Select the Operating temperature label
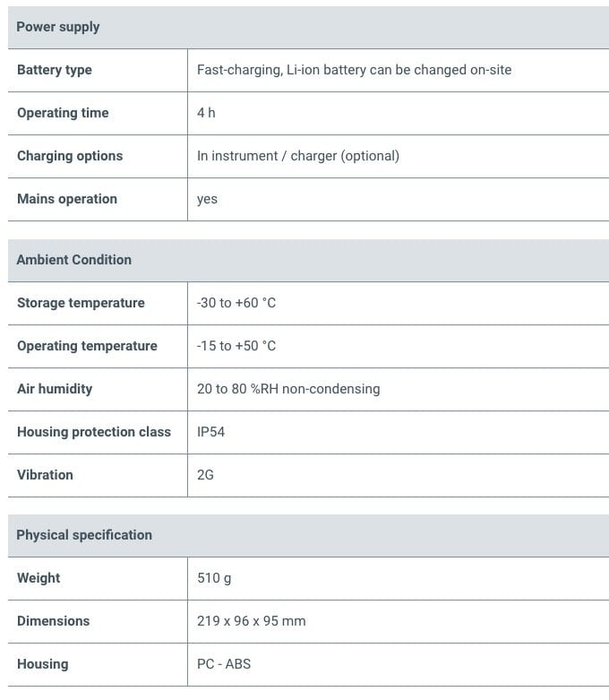 pos(87,346)
